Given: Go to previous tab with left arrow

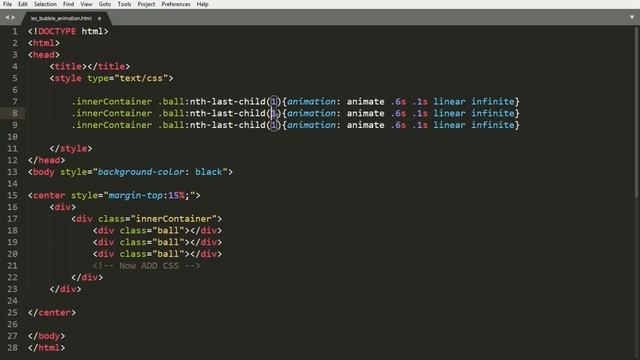Looking at the screenshot, I should click(x=7, y=18).
